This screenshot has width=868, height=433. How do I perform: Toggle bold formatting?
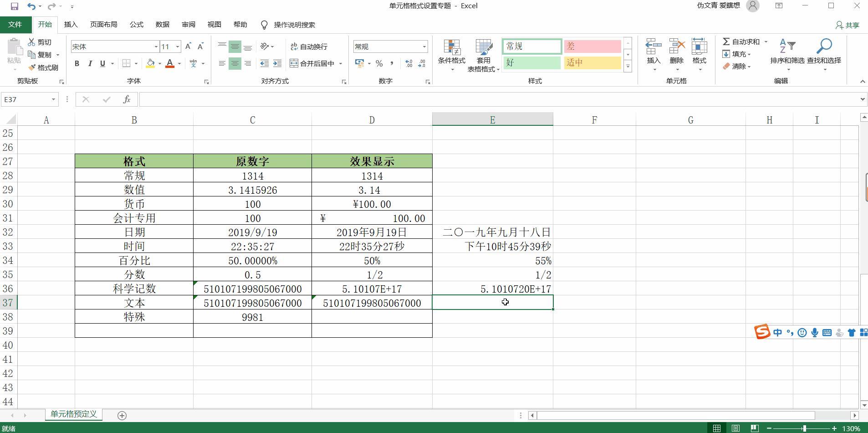click(77, 63)
